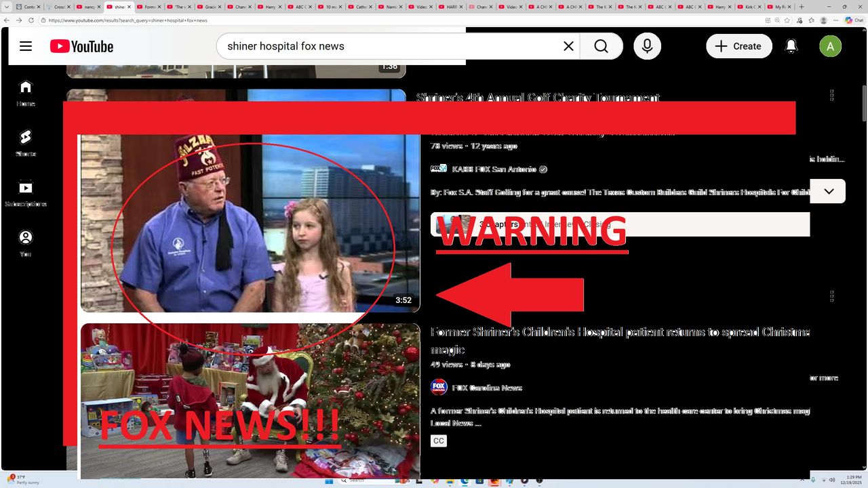
Task: Expand the description chevron for the first video
Action: [829, 191]
